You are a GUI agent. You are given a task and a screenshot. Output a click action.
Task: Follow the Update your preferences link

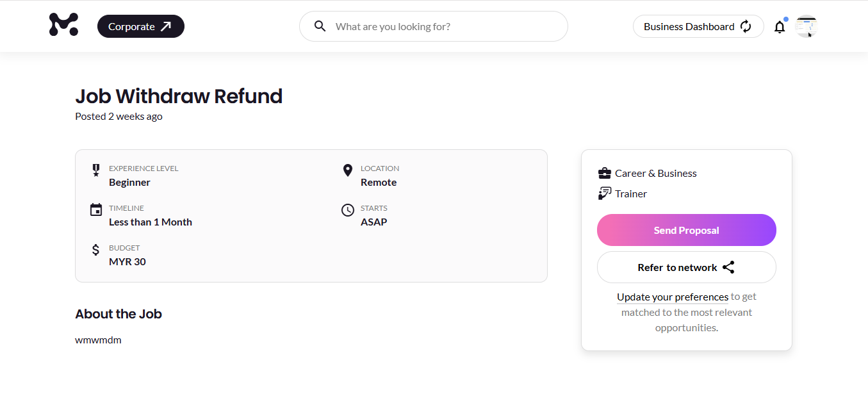coord(672,297)
